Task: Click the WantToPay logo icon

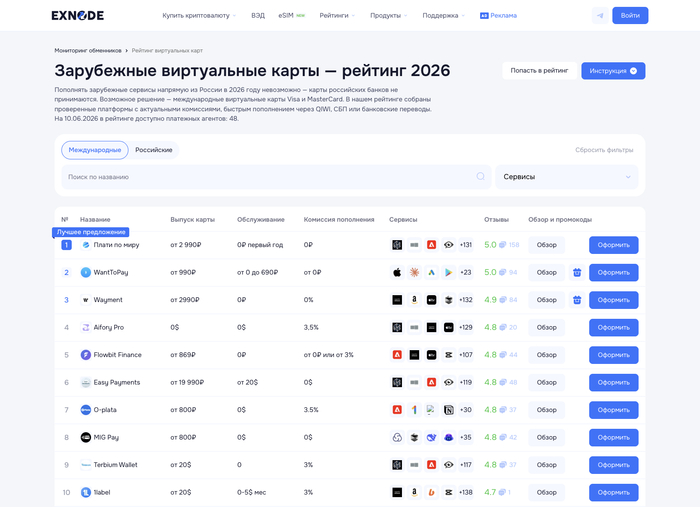Action: 86,272
